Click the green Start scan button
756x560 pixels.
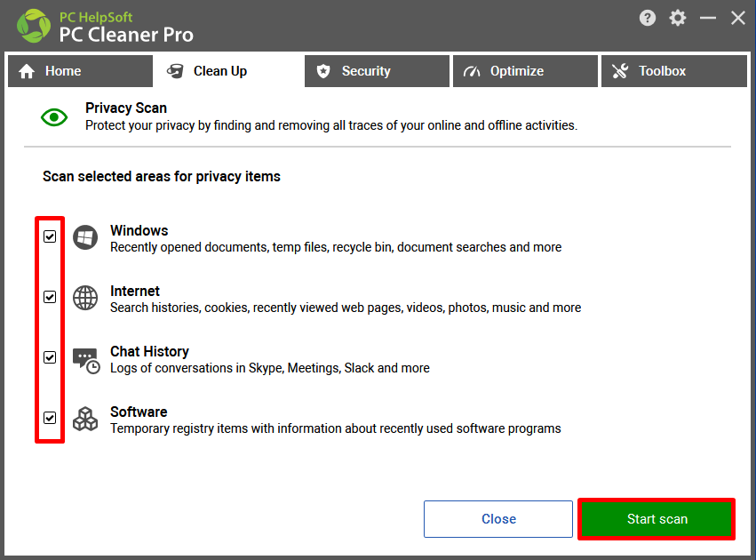pyautogui.click(x=657, y=519)
